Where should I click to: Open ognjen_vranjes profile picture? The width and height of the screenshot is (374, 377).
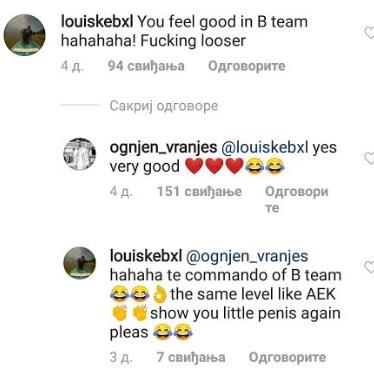tap(80, 154)
